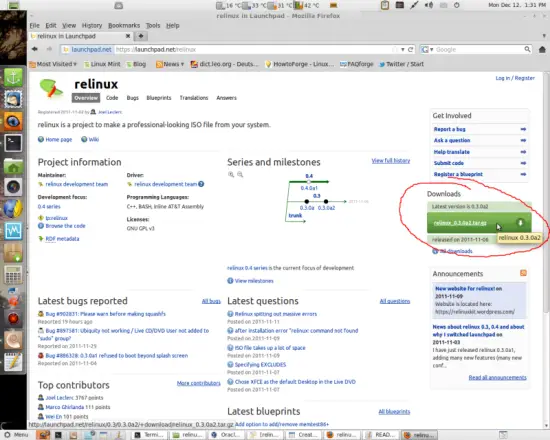This screenshot has width=550, height=440.
Task: Switch to the Bugs tab
Action: click(133, 98)
